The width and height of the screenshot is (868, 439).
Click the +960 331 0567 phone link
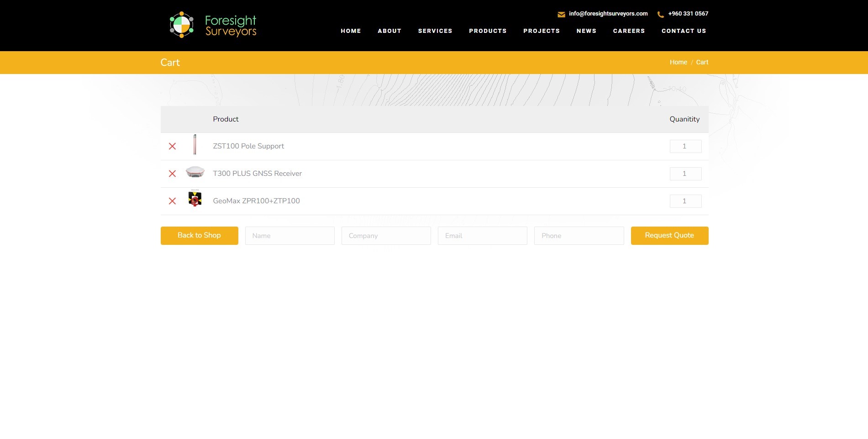click(688, 14)
